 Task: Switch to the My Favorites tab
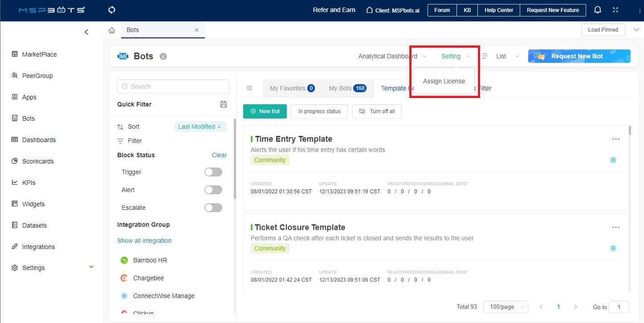click(x=292, y=88)
